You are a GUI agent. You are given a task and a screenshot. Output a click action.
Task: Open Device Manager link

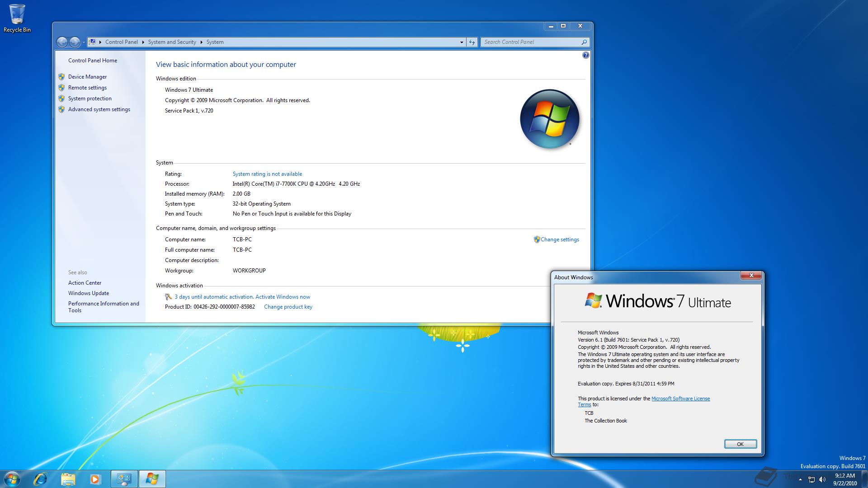click(87, 77)
